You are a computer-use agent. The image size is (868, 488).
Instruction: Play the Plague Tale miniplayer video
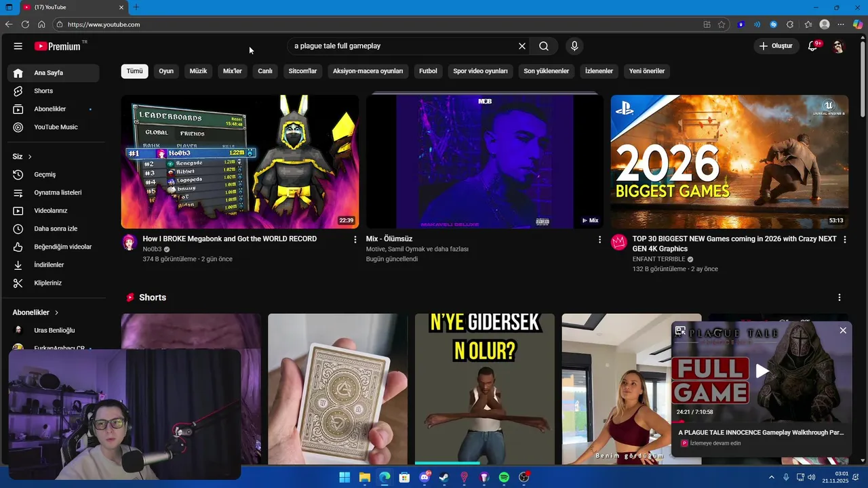(x=762, y=370)
